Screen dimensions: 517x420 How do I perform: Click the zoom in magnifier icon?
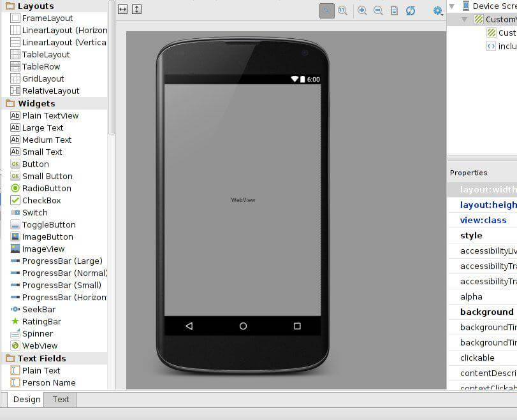point(362,10)
